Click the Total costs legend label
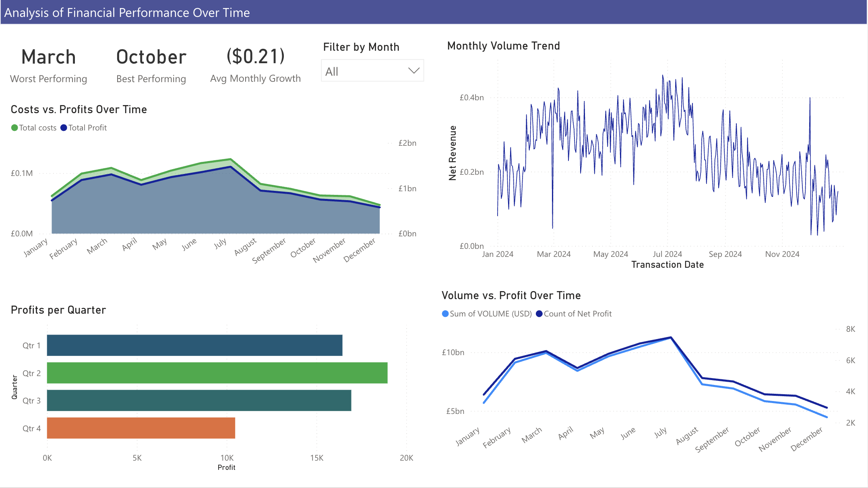This screenshot has height=488, width=868. [x=38, y=128]
